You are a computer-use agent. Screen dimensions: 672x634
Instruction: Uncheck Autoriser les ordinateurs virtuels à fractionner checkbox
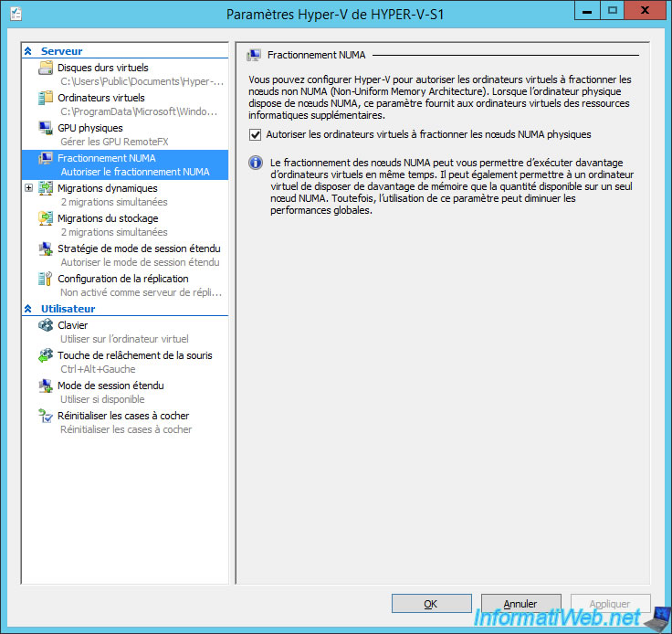click(x=256, y=134)
